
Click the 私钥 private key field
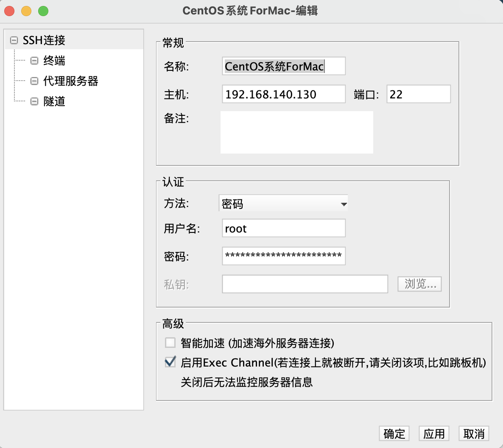point(305,284)
